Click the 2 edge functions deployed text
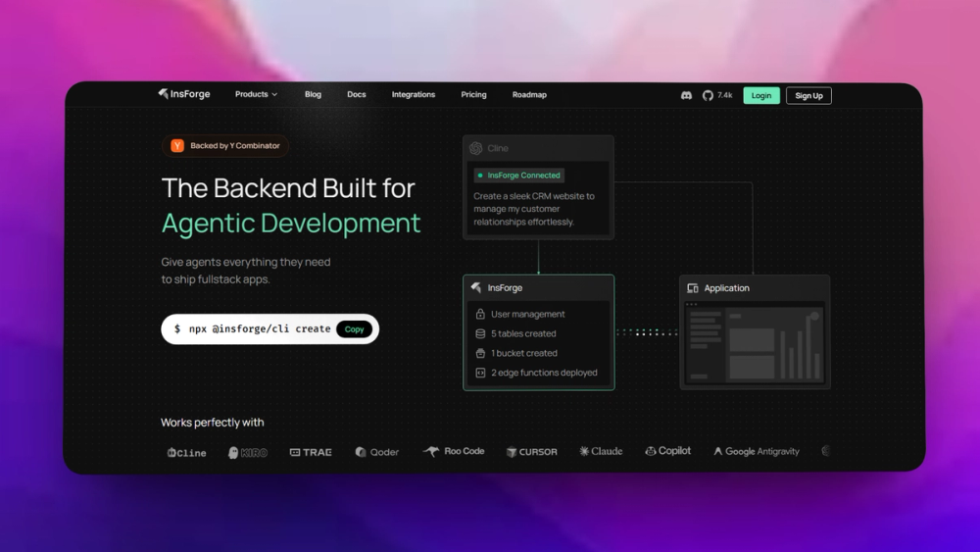Screen dimensions: 980x552 pyautogui.click(x=544, y=373)
